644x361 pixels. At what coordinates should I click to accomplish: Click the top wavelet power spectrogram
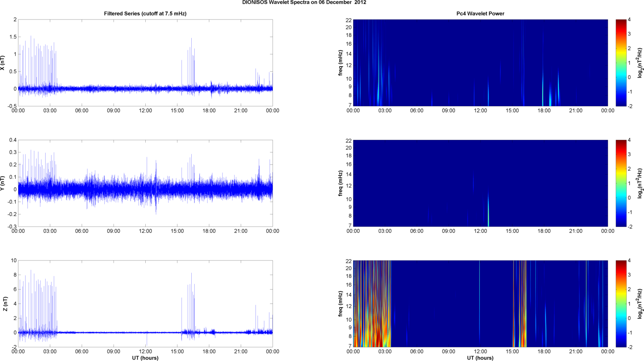click(x=480, y=63)
